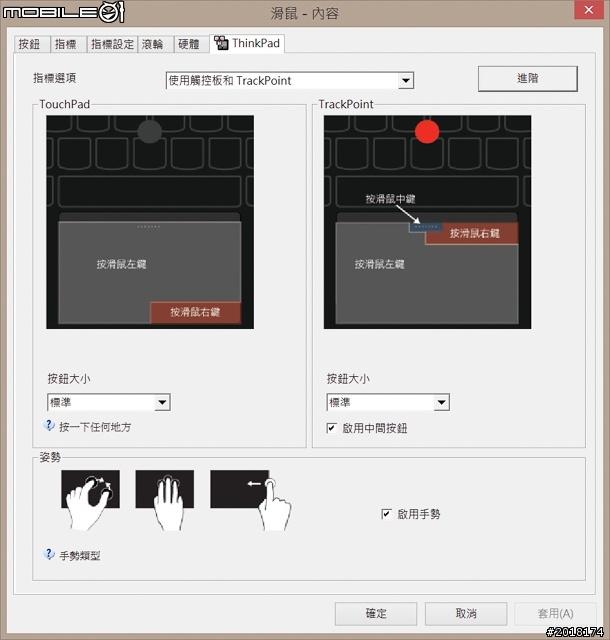Switch to the 按鈕 tab
Screen dimensions: 610x640
pyautogui.click(x=32, y=44)
